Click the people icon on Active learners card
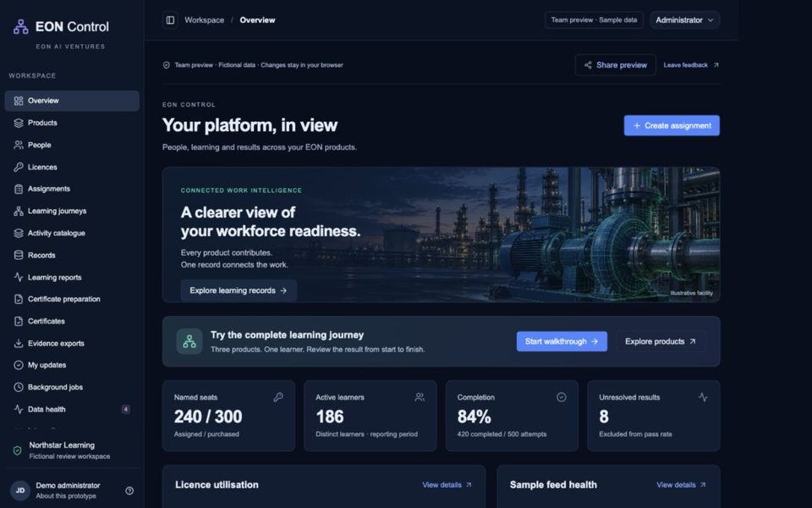 pyautogui.click(x=420, y=397)
